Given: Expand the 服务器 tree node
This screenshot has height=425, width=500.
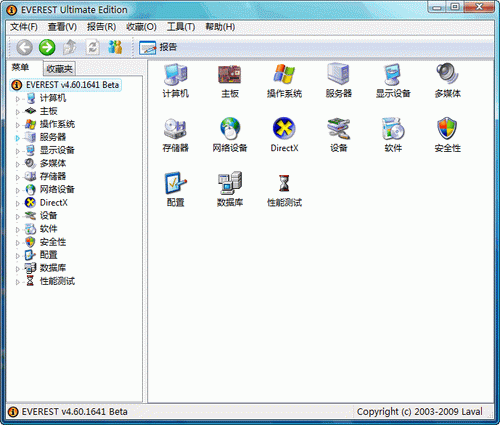Looking at the screenshot, I should [18, 138].
